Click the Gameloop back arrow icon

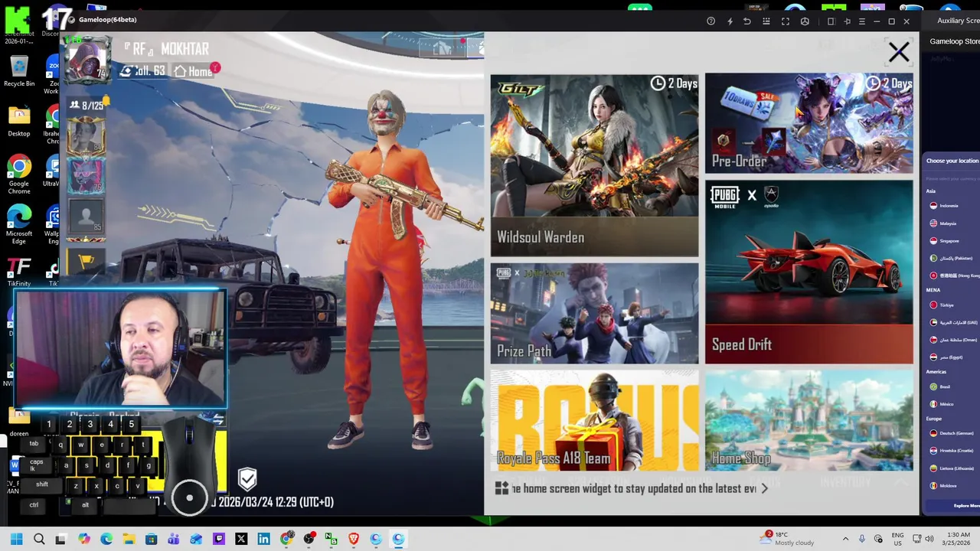point(747,21)
